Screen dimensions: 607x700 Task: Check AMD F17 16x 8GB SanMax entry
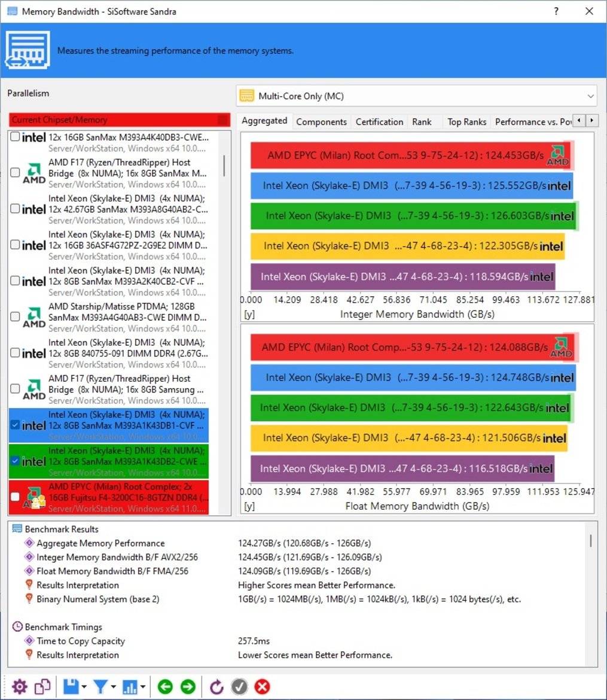(15, 172)
